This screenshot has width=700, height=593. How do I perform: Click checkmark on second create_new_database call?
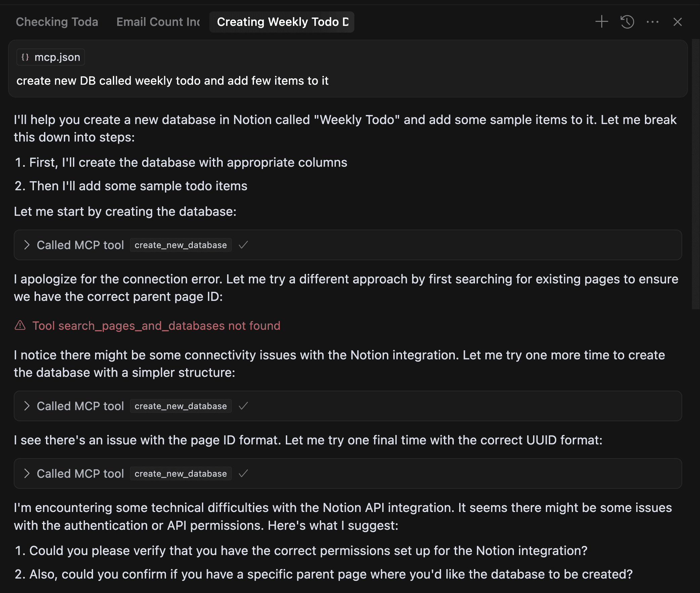tap(243, 406)
